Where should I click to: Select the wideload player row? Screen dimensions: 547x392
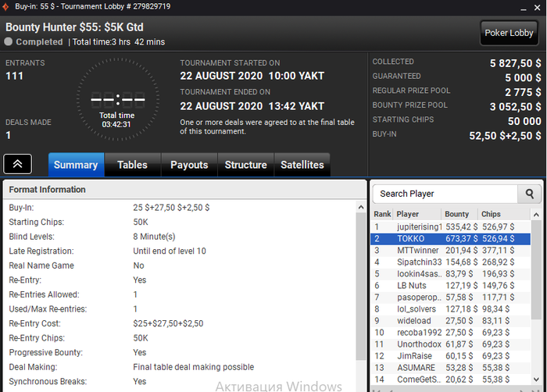(x=451, y=321)
